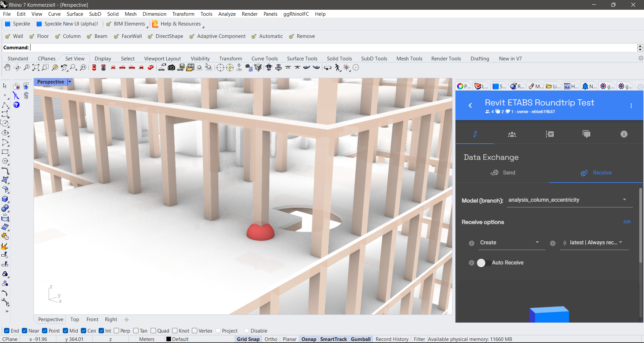Select the Send tab in Data Exchange
The image size is (644, 343).
click(503, 173)
